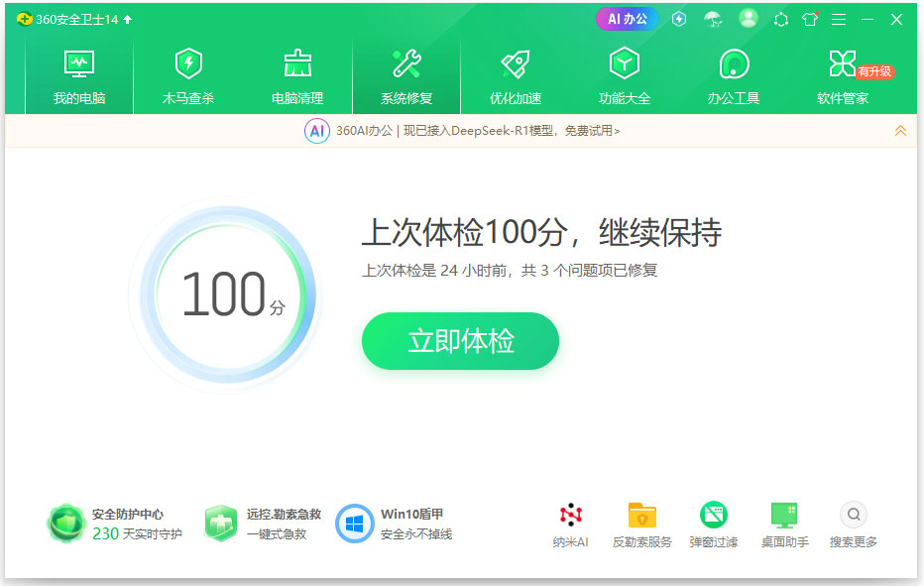
Task: Click the AI 办公 purple badge
Action: (x=627, y=19)
